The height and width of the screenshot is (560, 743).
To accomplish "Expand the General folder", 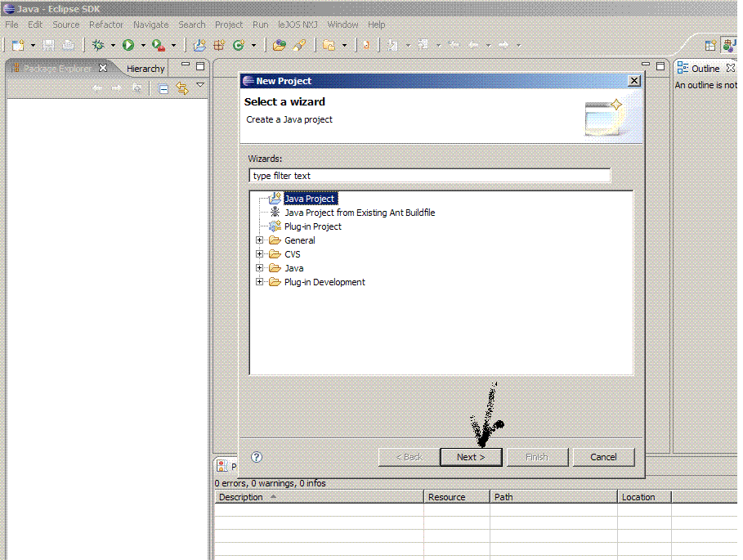I will 259,240.
